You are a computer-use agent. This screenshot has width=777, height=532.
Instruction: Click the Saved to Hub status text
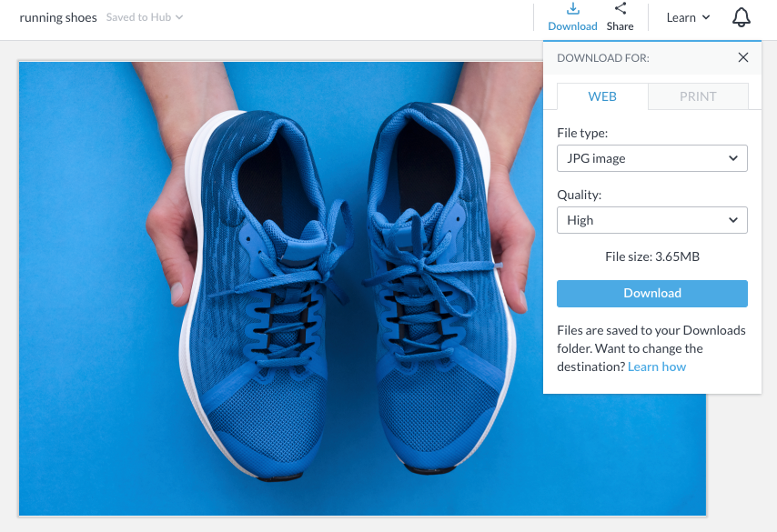coord(138,17)
